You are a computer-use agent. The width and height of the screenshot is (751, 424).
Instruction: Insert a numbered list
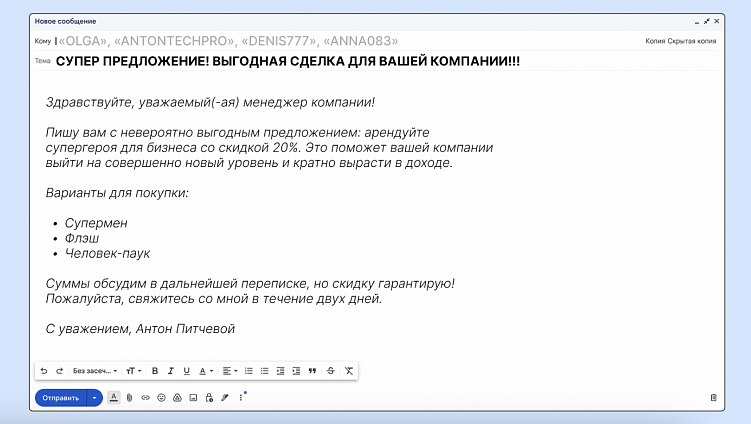249,371
